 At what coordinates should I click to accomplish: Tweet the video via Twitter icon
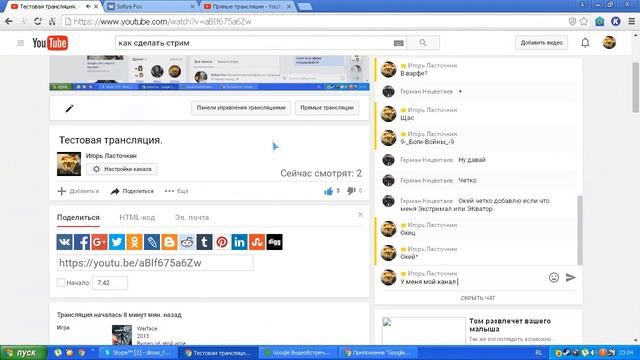117,242
